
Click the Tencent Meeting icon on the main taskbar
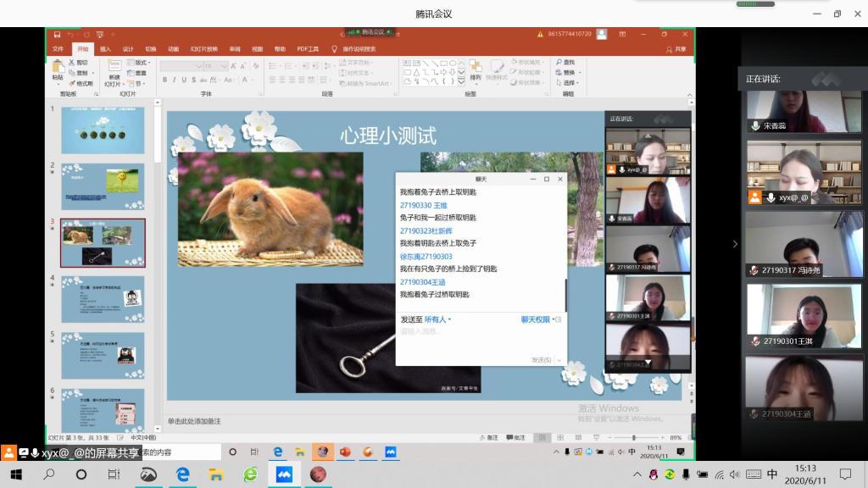(284, 474)
